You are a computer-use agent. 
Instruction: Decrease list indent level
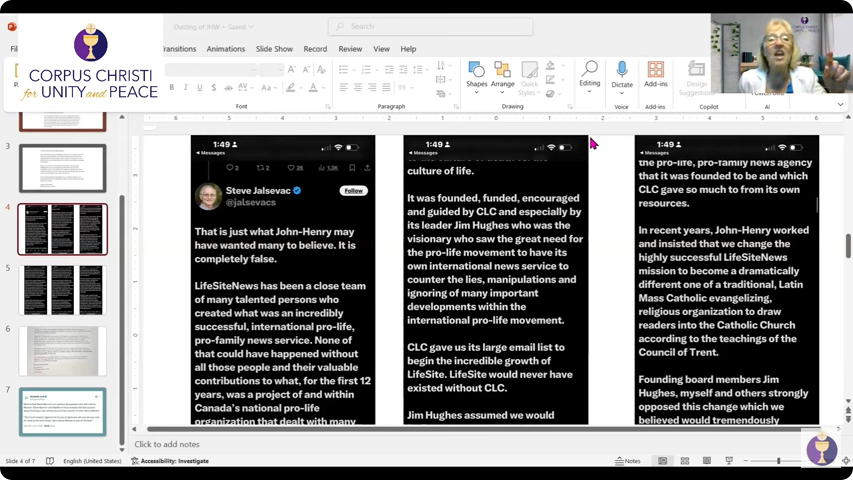(389, 69)
